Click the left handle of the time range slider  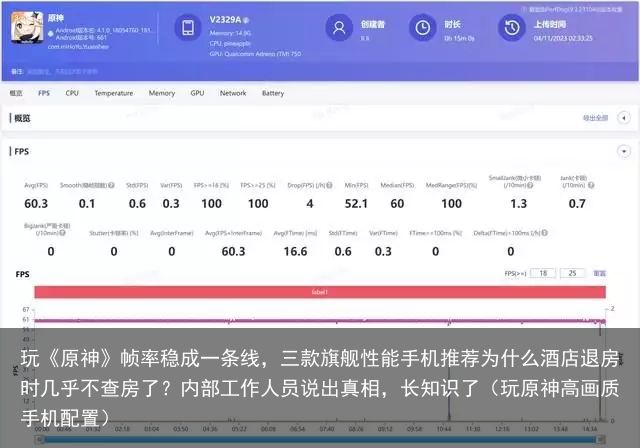40,439
